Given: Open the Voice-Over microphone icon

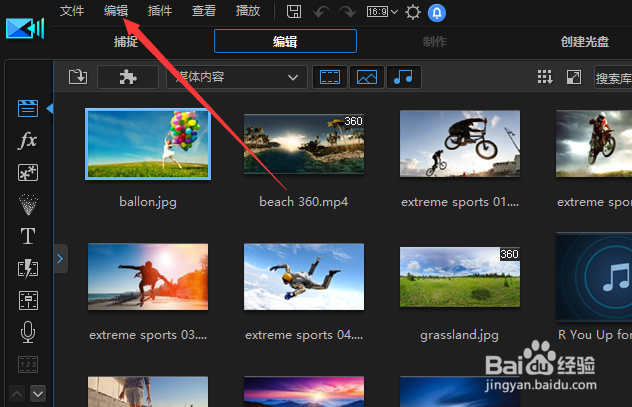Looking at the screenshot, I should click(x=28, y=332).
